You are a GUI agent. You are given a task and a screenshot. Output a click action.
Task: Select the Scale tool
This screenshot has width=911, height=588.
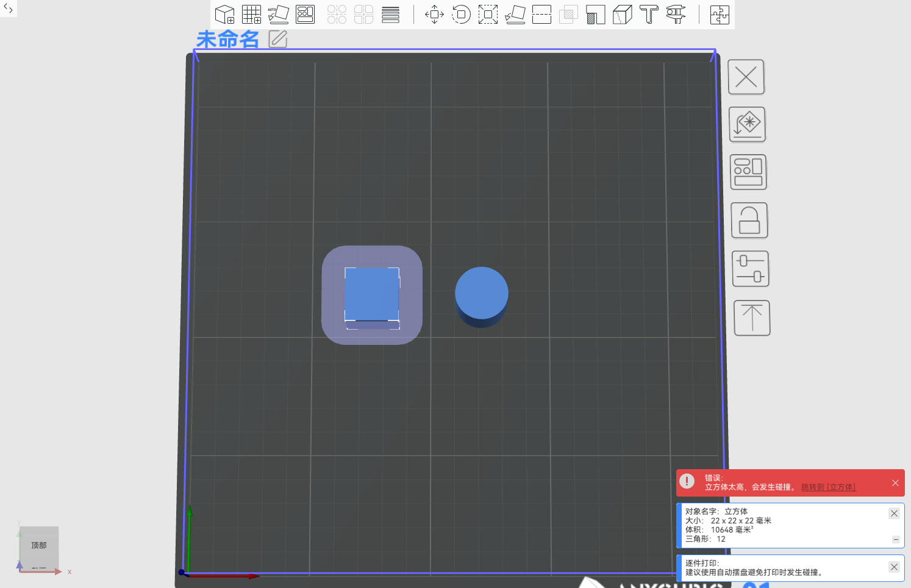(x=488, y=14)
